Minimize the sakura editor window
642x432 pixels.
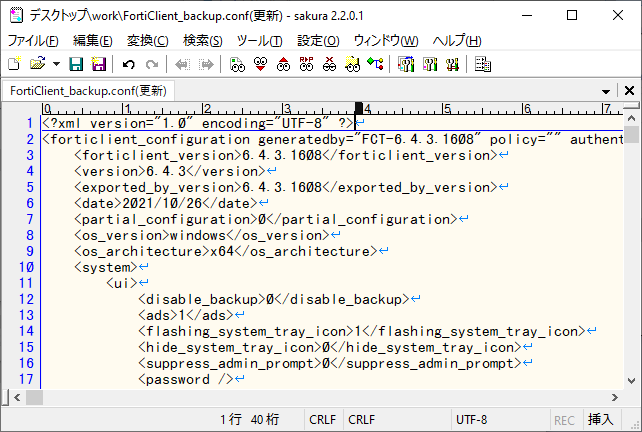point(527,16)
